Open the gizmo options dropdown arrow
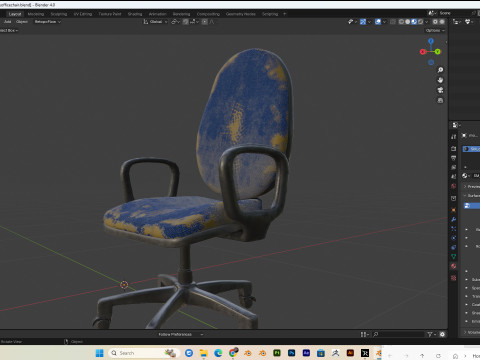The image size is (480, 360). tap(369, 22)
